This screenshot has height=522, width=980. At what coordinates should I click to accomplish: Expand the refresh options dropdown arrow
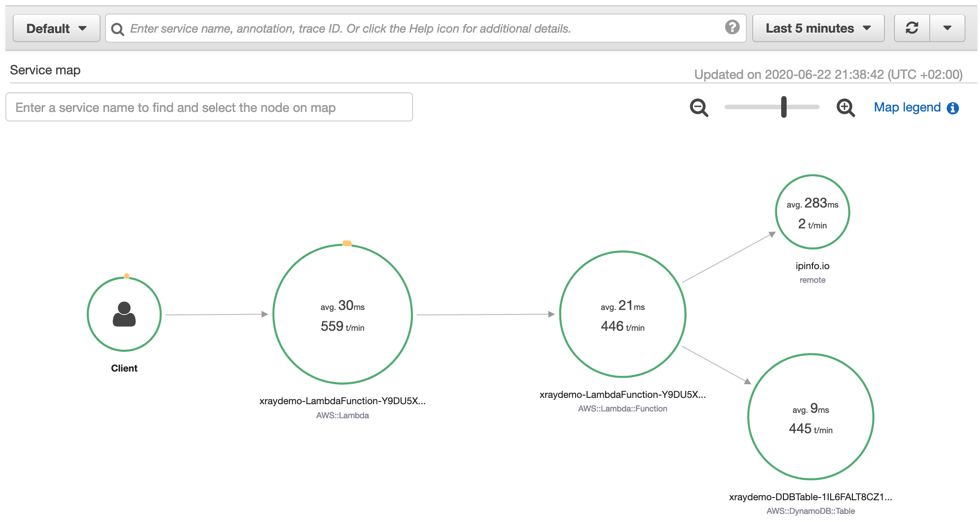coord(947,28)
